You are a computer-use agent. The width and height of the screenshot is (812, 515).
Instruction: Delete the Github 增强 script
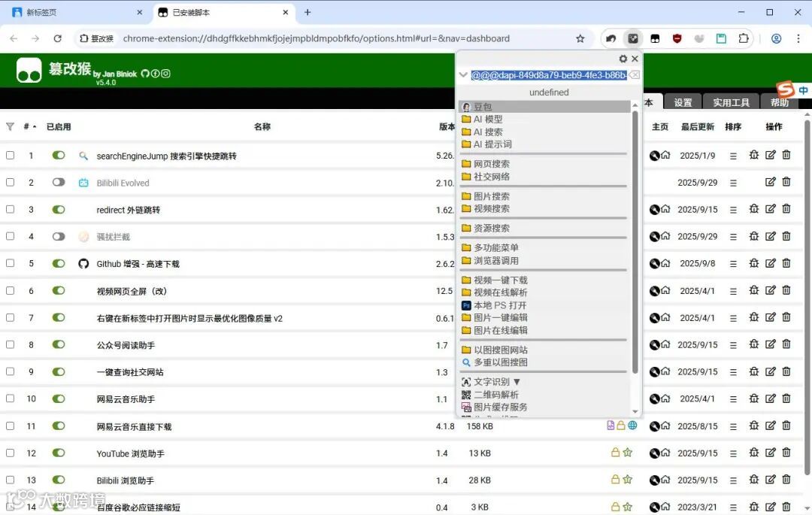(x=786, y=263)
